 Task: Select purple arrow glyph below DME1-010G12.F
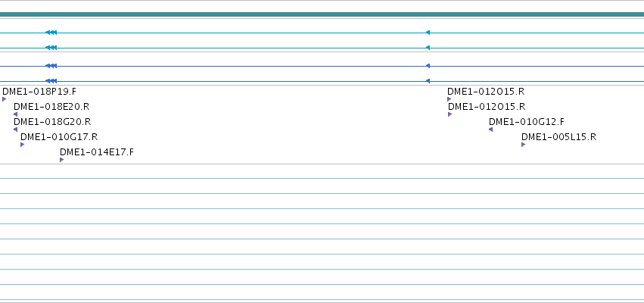(x=491, y=130)
